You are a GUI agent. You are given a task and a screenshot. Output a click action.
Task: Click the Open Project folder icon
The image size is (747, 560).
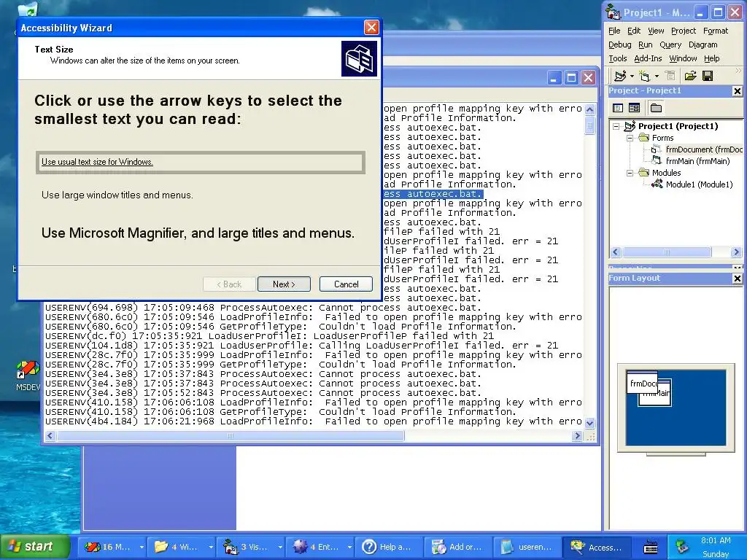point(690,76)
